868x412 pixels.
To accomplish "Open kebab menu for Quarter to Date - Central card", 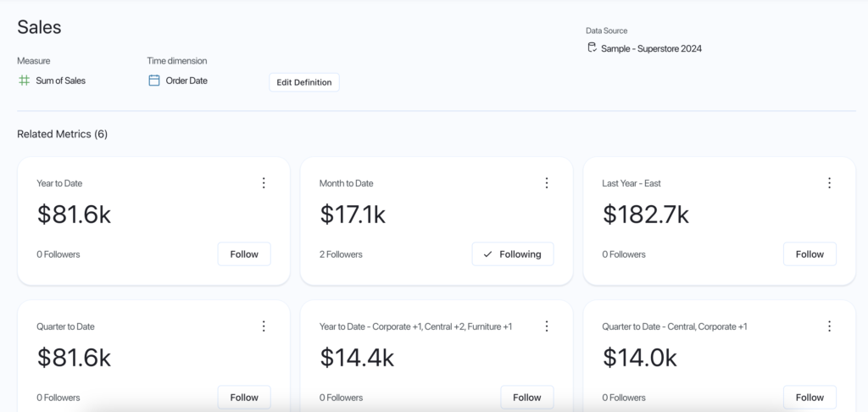I will click(829, 326).
